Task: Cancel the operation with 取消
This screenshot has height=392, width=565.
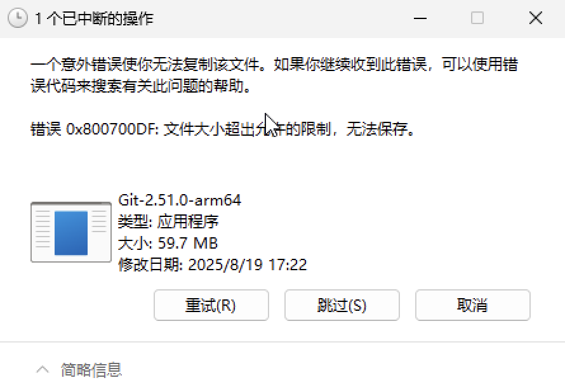Action: pyautogui.click(x=473, y=305)
